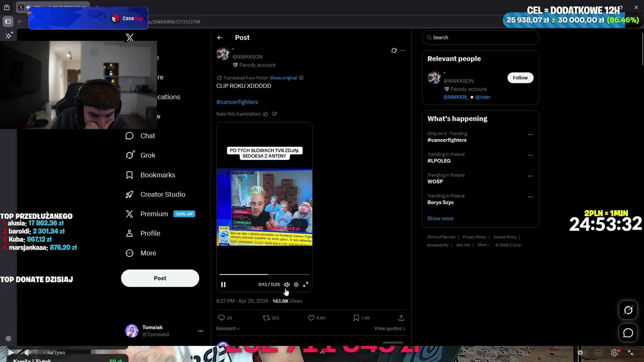The width and height of the screenshot is (644, 362).
Task: Expand video to fullscreen
Action: pyautogui.click(x=305, y=285)
